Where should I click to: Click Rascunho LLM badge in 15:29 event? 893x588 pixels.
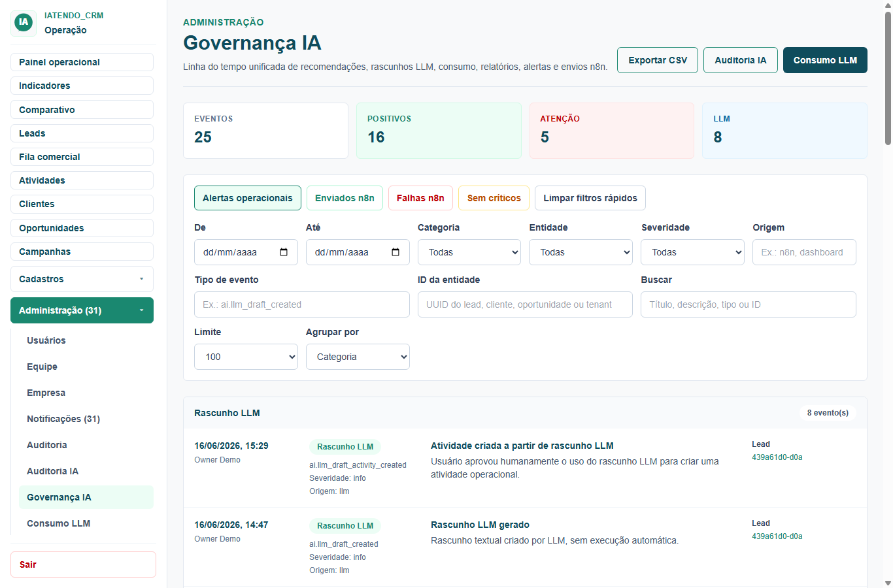click(x=345, y=447)
